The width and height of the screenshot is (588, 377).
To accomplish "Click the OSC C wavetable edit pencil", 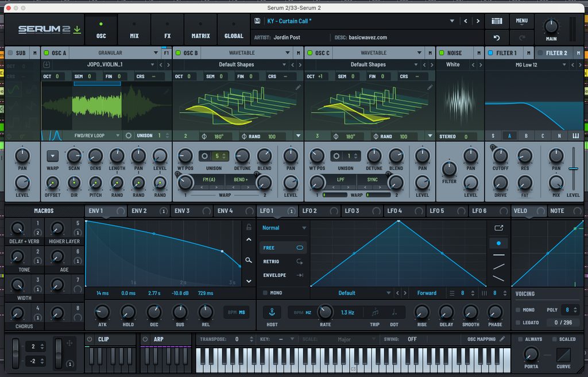I will click(430, 87).
